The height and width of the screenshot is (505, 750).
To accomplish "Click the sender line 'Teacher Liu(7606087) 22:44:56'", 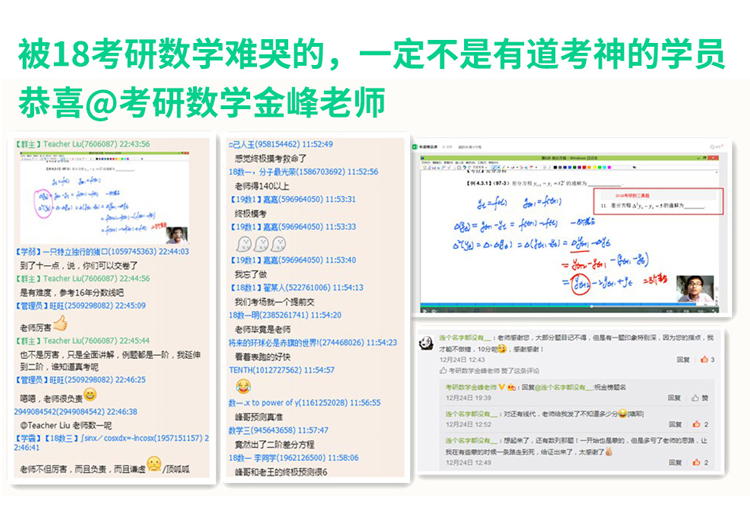I will coord(82,278).
